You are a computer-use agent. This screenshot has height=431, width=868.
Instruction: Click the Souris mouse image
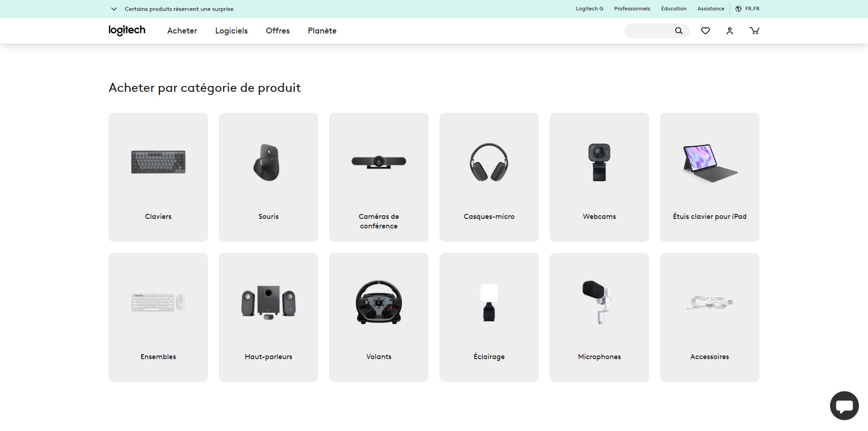[x=267, y=162]
